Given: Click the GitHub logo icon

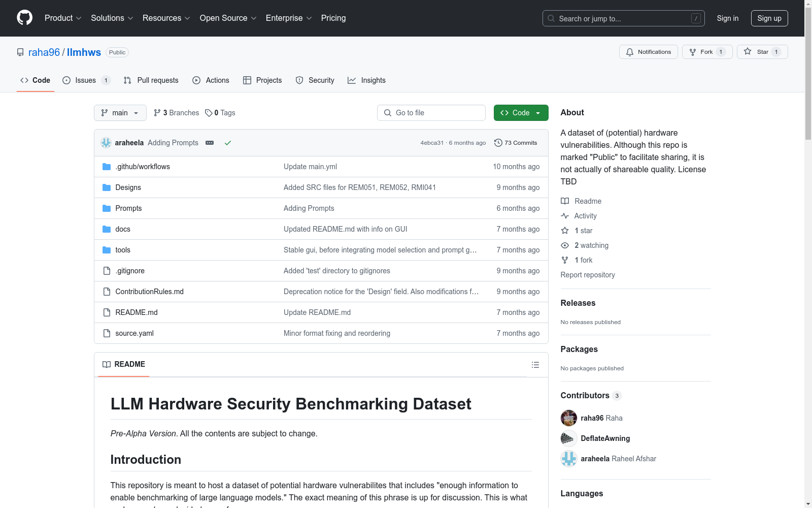Looking at the screenshot, I should tap(24, 18).
